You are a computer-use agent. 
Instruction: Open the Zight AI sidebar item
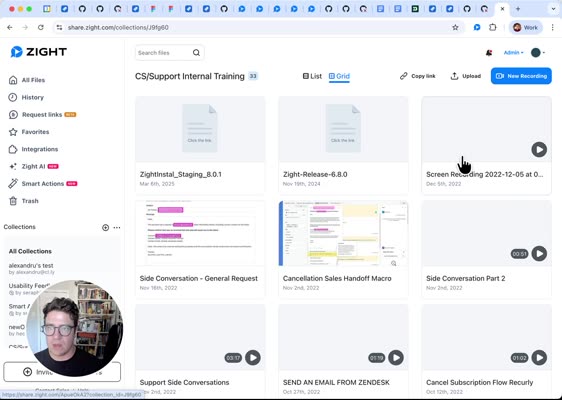tap(34, 166)
